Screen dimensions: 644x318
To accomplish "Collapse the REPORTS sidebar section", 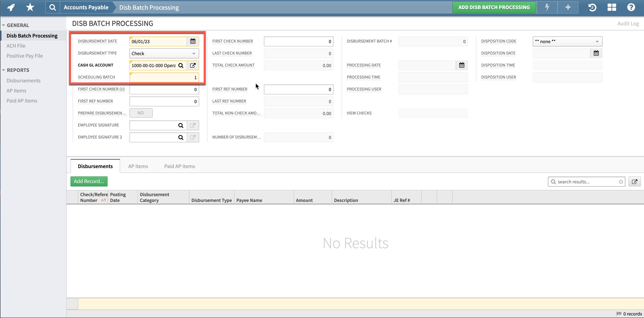I will [3, 70].
